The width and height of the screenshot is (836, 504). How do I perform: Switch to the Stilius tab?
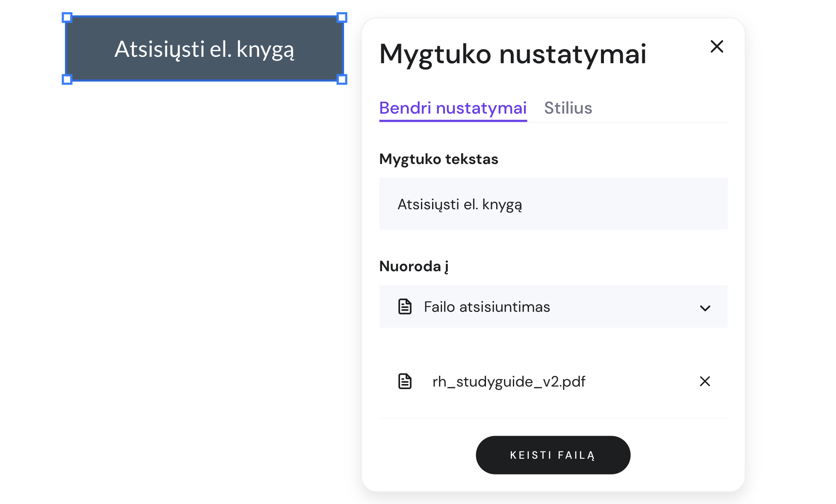tap(568, 108)
